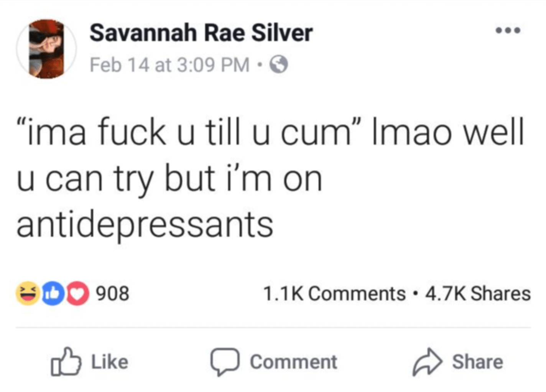Open Savannah Rae Silver's profile picture
Screen dimensions: 546x392
46,49
